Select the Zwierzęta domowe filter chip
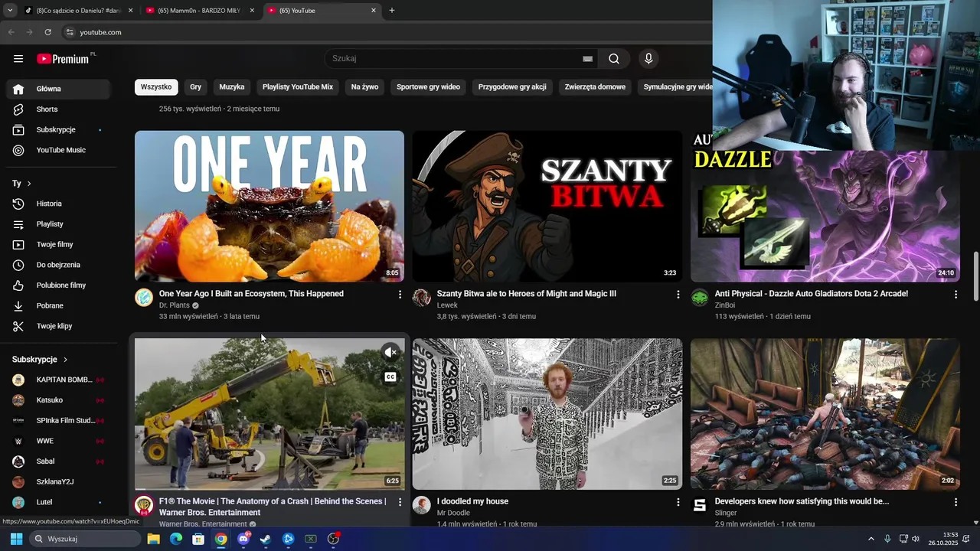980x551 pixels. [x=595, y=87]
